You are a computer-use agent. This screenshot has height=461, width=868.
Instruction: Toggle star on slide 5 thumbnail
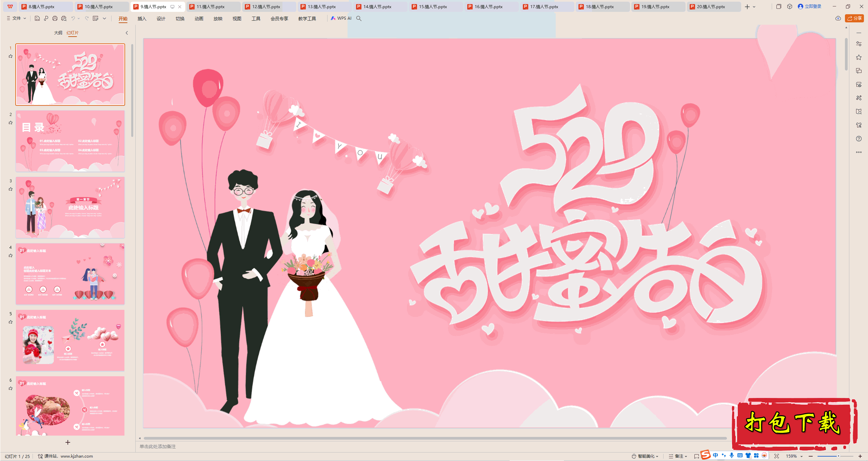pyautogui.click(x=11, y=322)
